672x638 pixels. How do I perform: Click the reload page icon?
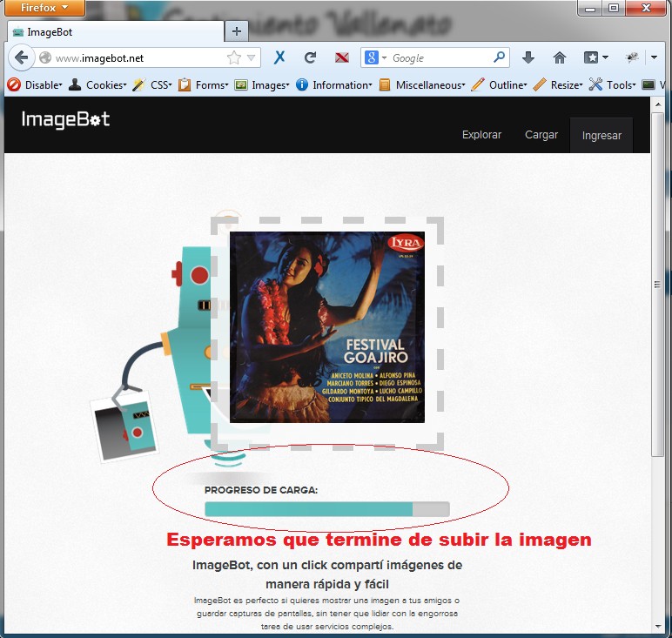click(310, 58)
